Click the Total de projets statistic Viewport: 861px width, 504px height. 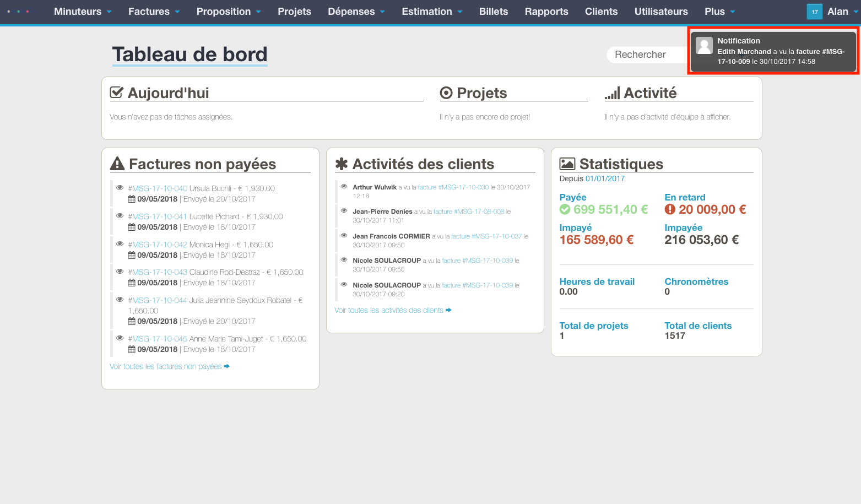pos(594,330)
